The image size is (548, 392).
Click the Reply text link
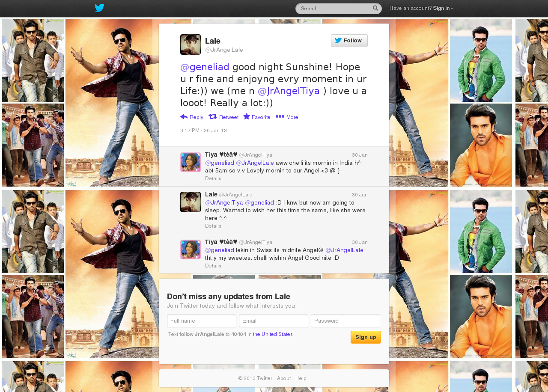point(197,117)
